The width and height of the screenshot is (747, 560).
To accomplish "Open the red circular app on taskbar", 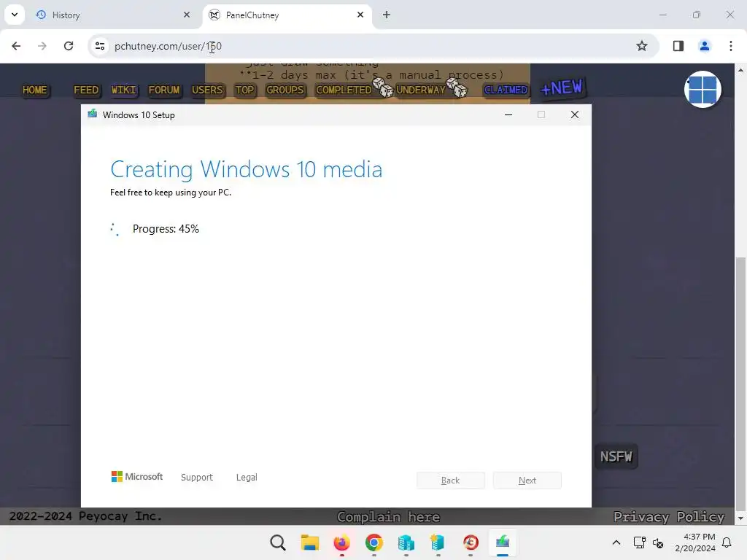I will pyautogui.click(x=471, y=542).
